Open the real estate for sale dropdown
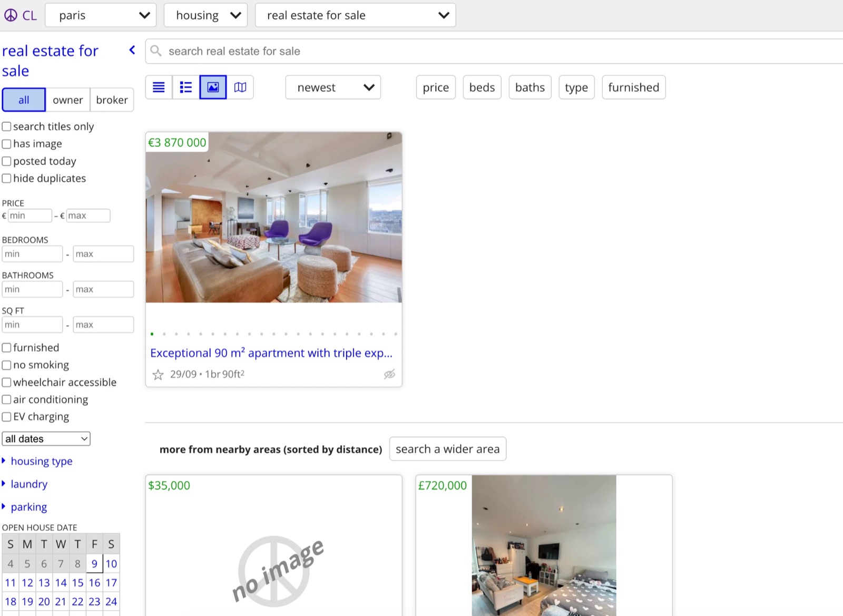The width and height of the screenshot is (843, 616). (x=356, y=15)
